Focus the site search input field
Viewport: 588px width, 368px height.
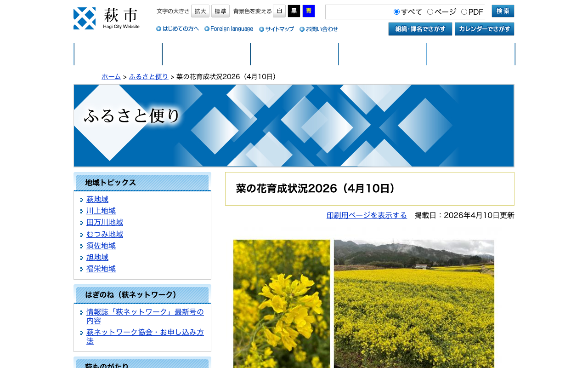tap(358, 12)
